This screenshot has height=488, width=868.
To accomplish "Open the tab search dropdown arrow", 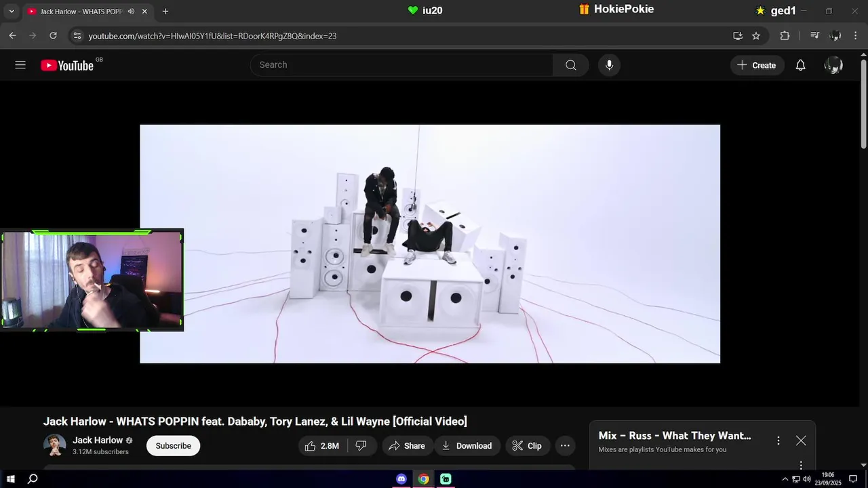I will [11, 12].
